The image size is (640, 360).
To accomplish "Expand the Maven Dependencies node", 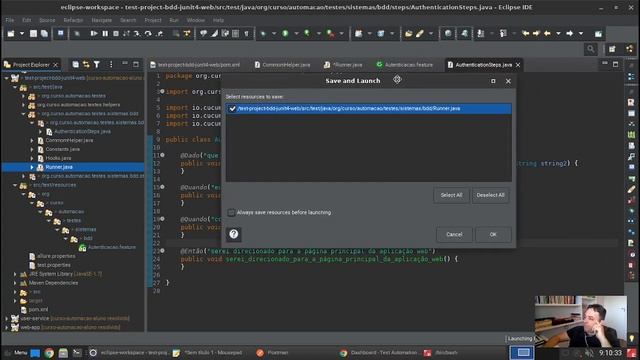I will (x=15, y=283).
